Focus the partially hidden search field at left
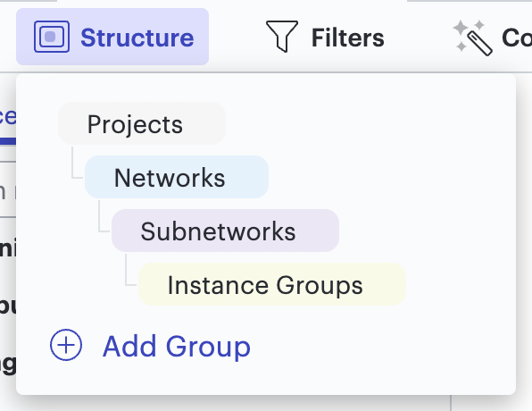532x411 pixels. [8, 189]
